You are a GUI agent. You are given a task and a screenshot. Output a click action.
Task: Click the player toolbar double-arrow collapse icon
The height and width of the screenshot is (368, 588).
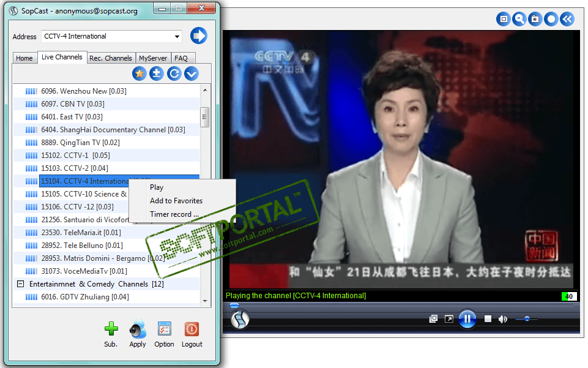(x=567, y=19)
